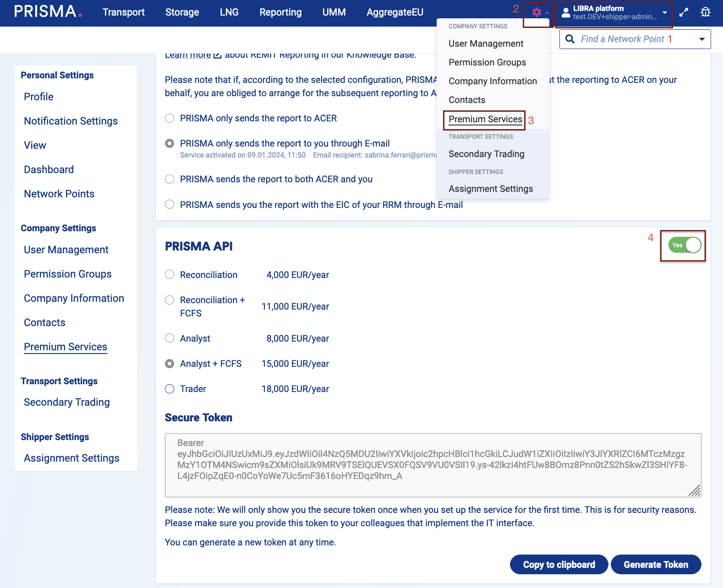The image size is (723, 588).
Task: Click the bug report icon
Action: 706,12
